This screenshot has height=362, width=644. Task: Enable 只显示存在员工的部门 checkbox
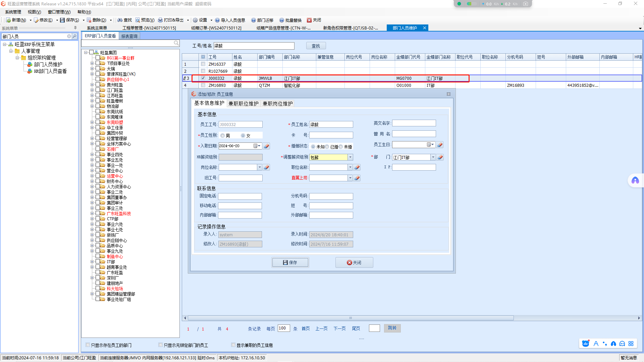coord(88,345)
